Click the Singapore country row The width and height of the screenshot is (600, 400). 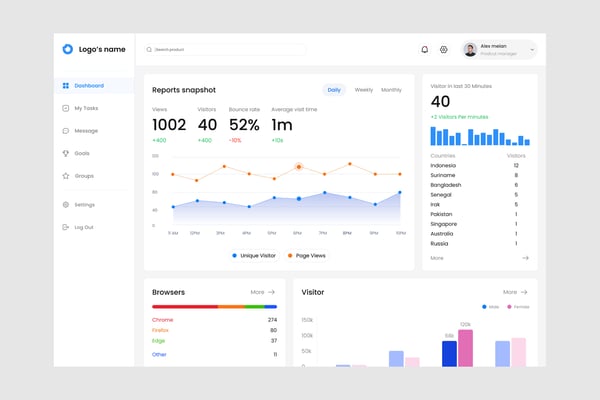coord(474,224)
